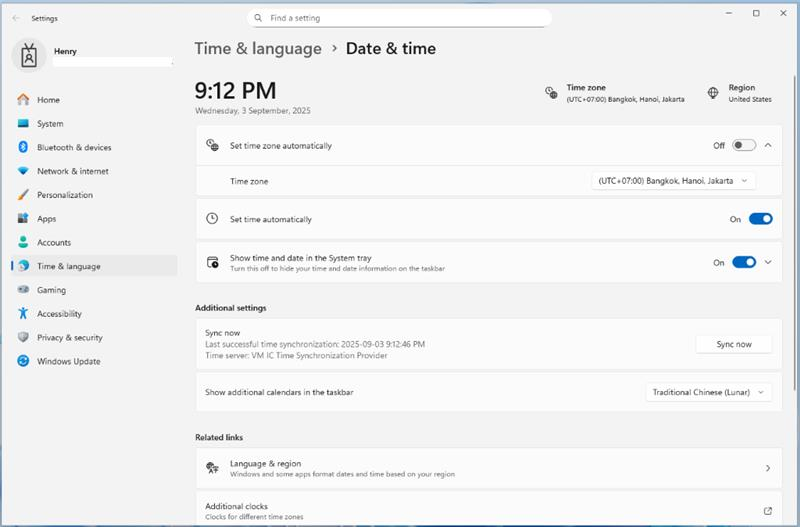This screenshot has height=527, width=800.
Task: Click the Region United States header
Action: 739,93
